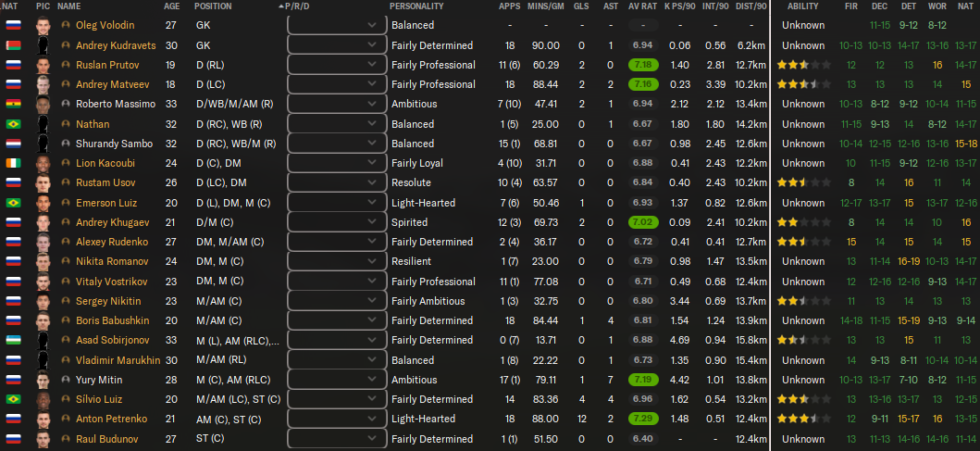
Task: Expand the P/R/D dropdown for Nathan
Action: pyautogui.click(x=337, y=124)
